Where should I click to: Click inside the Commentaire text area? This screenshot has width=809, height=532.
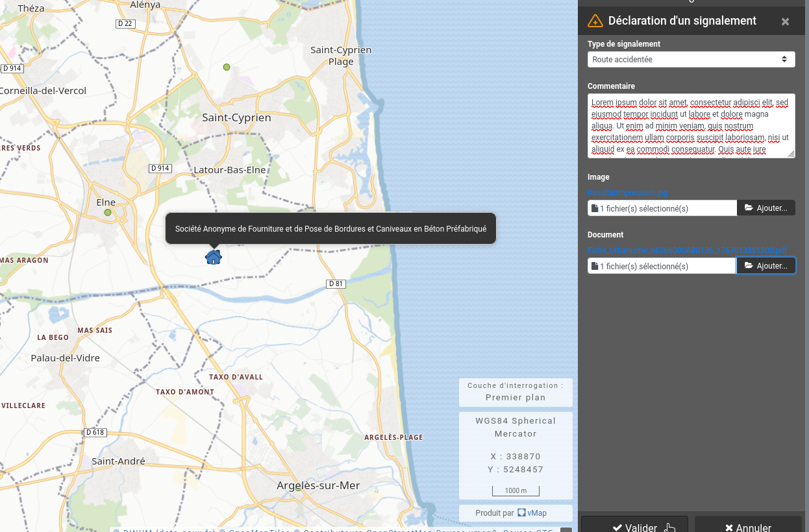[691, 126]
